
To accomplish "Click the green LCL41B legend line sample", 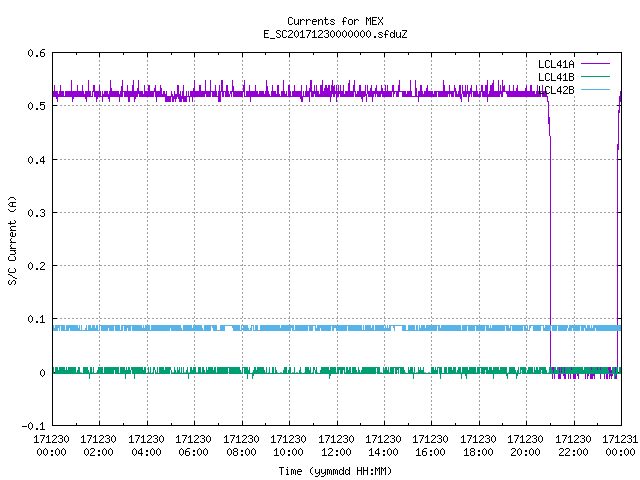I will [x=595, y=76].
